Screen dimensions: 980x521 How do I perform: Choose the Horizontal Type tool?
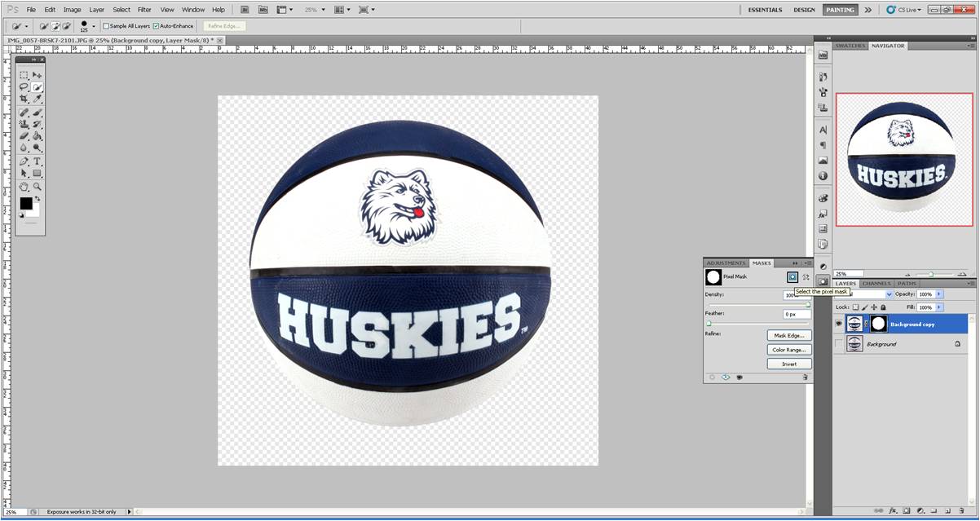[x=38, y=161]
